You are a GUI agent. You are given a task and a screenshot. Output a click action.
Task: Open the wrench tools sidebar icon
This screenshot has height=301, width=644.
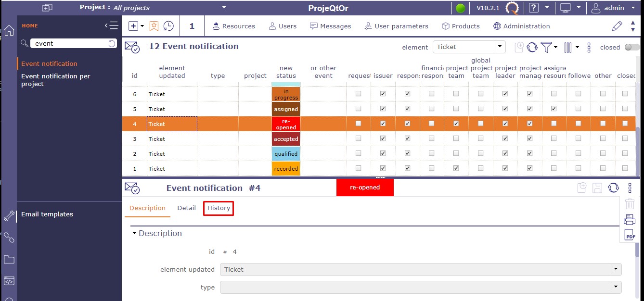9,216
